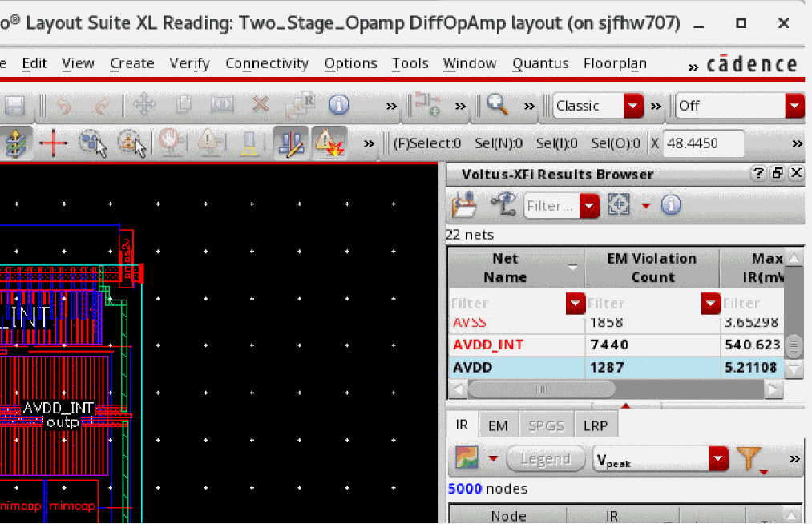
Task: Click the Save icon in toolbar
Action: point(14,106)
